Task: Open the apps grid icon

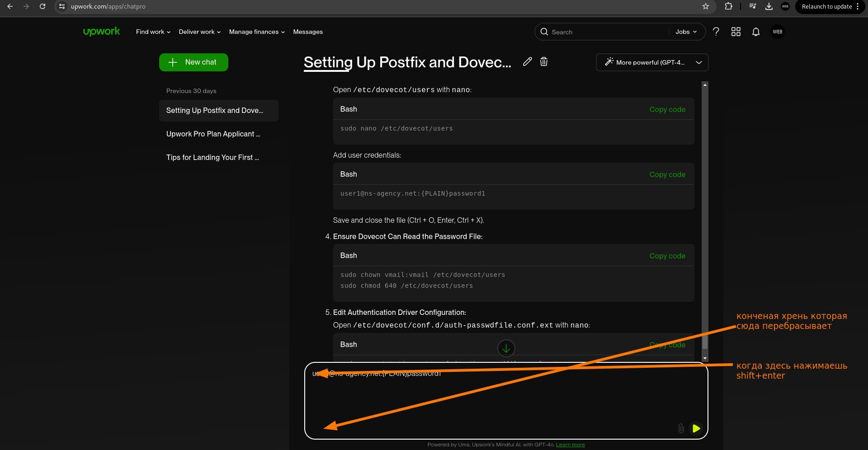Action: 736,32
